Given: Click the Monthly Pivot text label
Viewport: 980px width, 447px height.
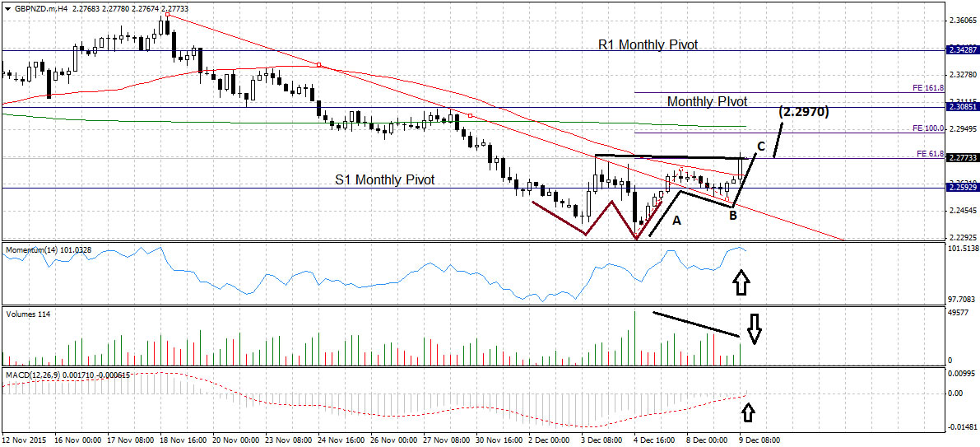Looking at the screenshot, I should [707, 102].
